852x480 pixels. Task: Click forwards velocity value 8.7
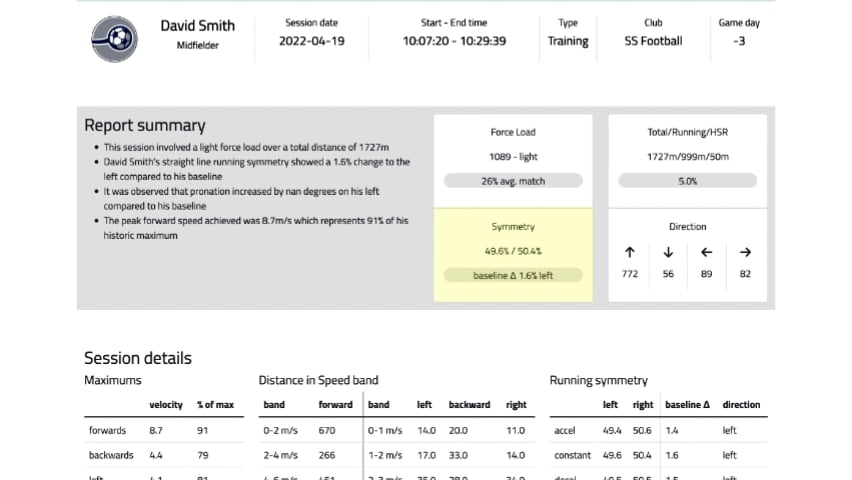pyautogui.click(x=155, y=431)
